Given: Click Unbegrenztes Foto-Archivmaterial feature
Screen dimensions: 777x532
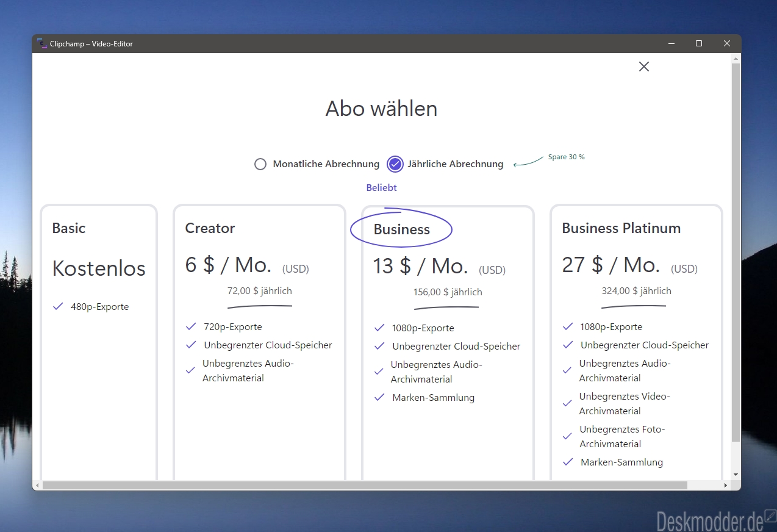Looking at the screenshot, I should click(x=622, y=437).
